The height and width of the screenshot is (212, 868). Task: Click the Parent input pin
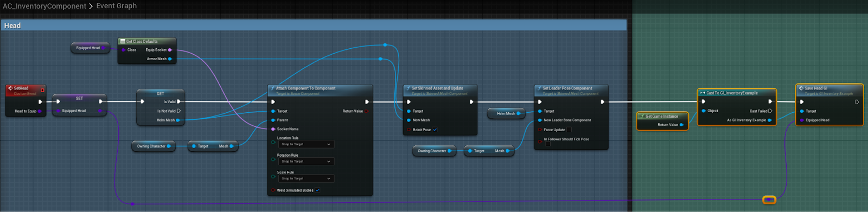point(273,120)
